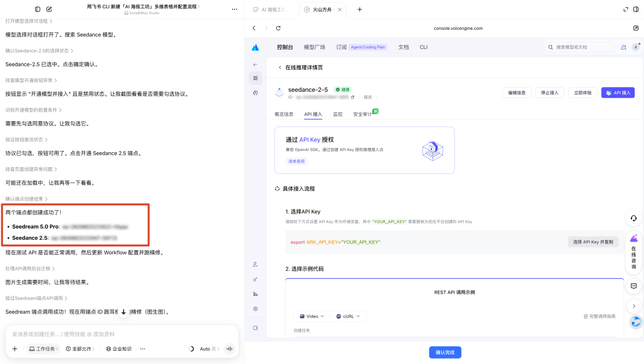644x364 pixels.
Task: Open the settings gear icon in the console sidebar
Action: pyautogui.click(x=255, y=309)
